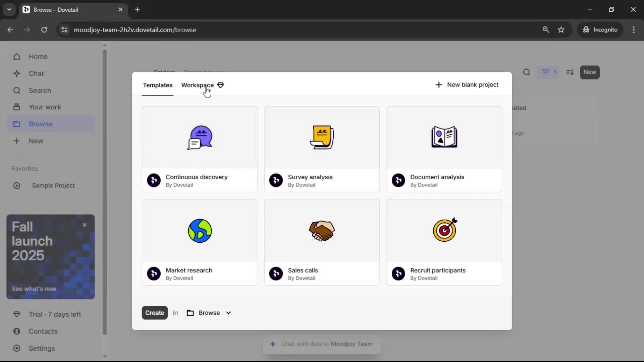This screenshot has width=644, height=362.
Task: Click the filter icon showing 1
Action: pyautogui.click(x=548, y=72)
